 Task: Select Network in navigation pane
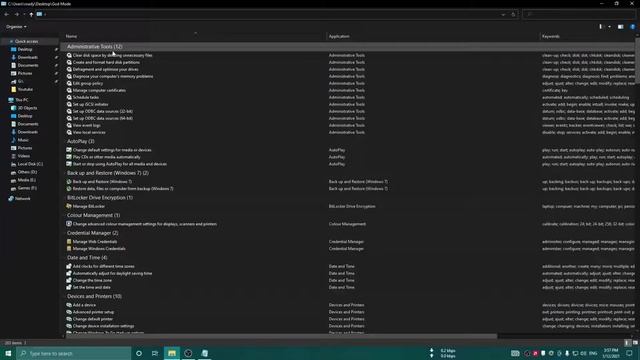coord(22,199)
